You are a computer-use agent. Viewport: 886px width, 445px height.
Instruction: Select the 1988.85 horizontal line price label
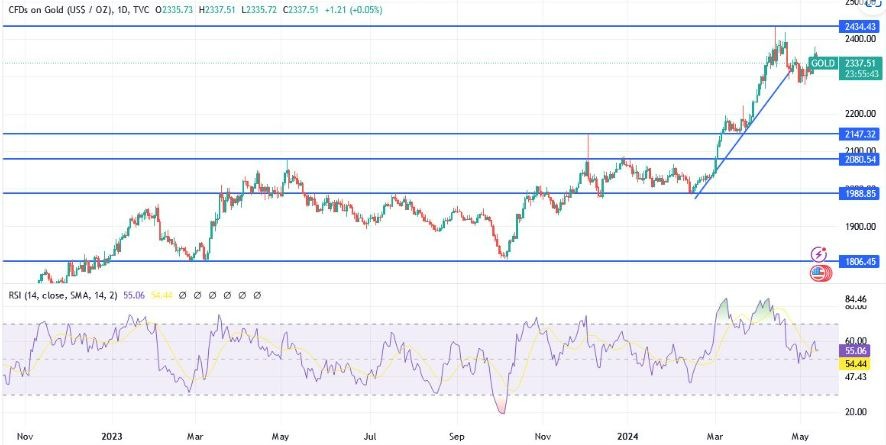[858, 193]
